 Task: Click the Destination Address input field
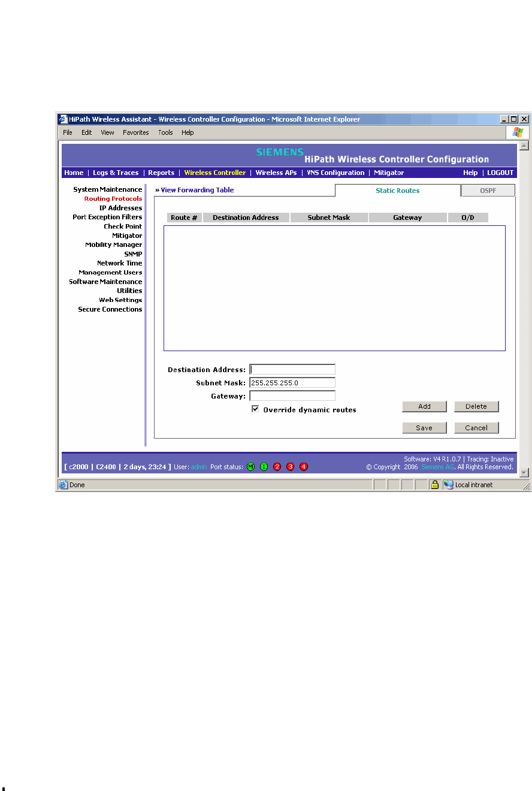click(292, 370)
